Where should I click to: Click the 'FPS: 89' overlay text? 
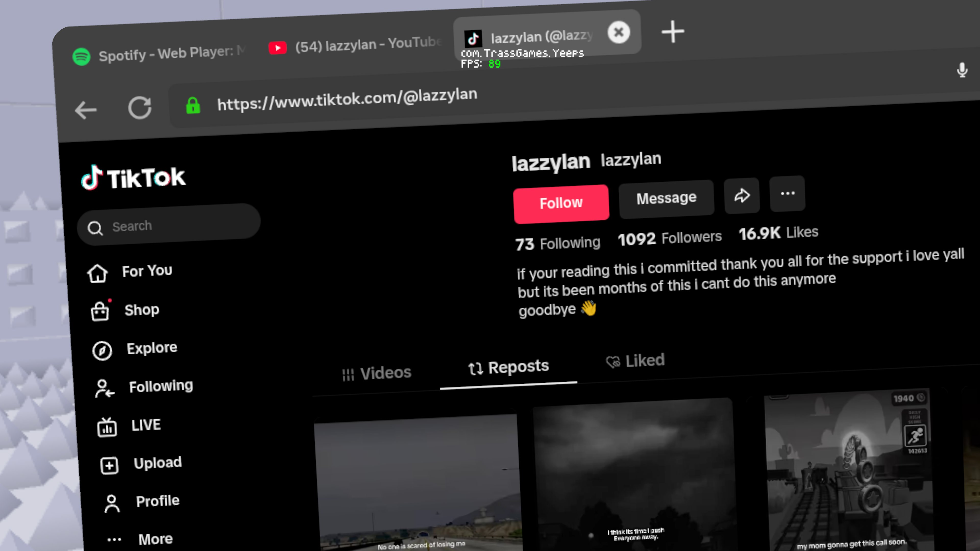pyautogui.click(x=481, y=64)
